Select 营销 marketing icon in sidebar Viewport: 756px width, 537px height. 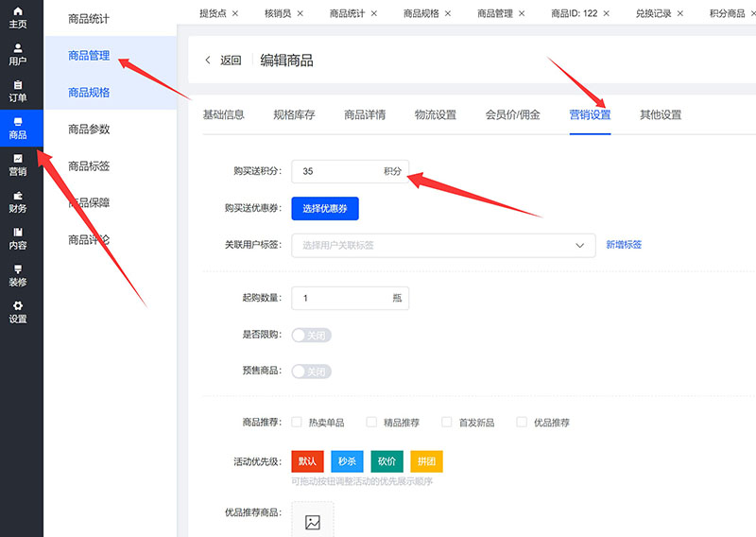[x=17, y=165]
